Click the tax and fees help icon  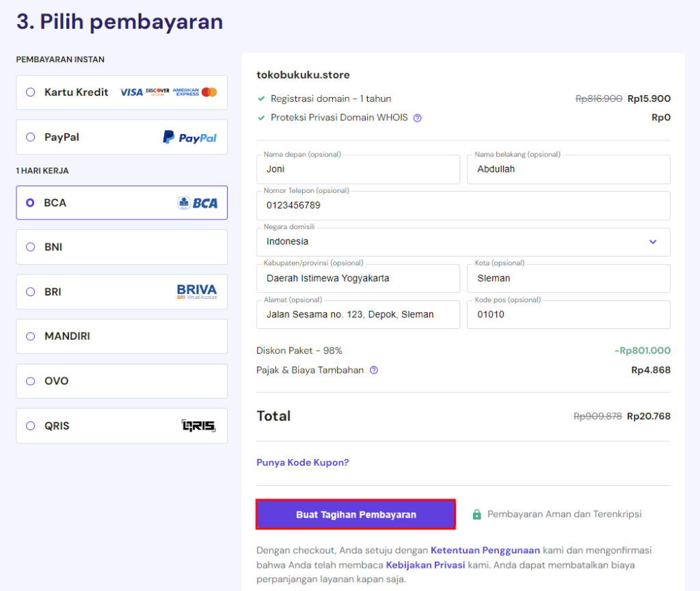(374, 370)
